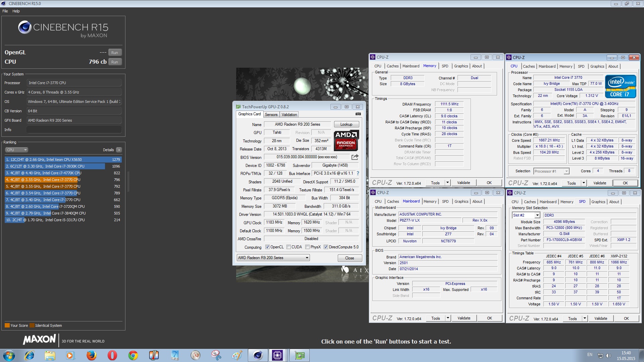Open the GPU selection dropdown in GPU-Z
This screenshot has width=644, height=362.
273,258
